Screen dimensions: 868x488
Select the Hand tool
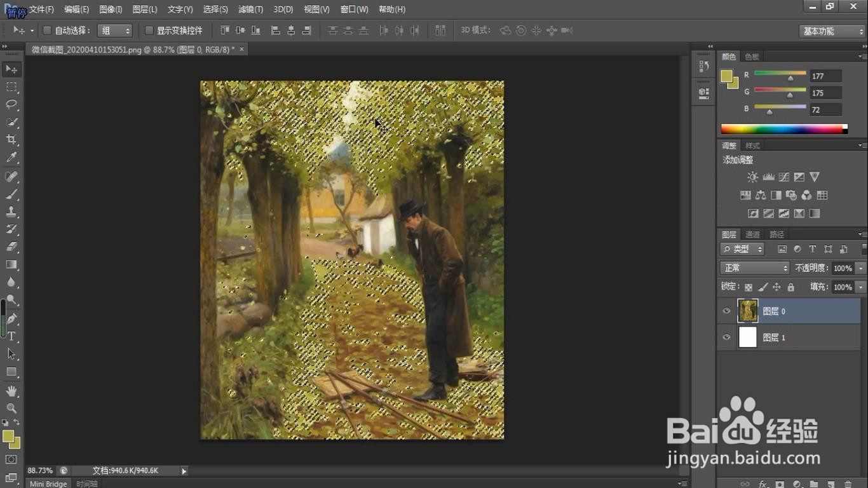point(11,391)
